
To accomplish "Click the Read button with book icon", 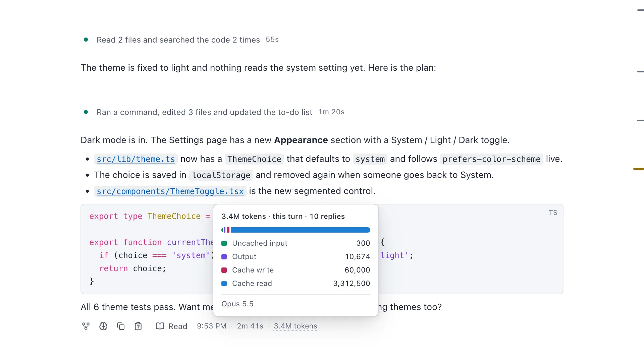I will (x=171, y=326).
